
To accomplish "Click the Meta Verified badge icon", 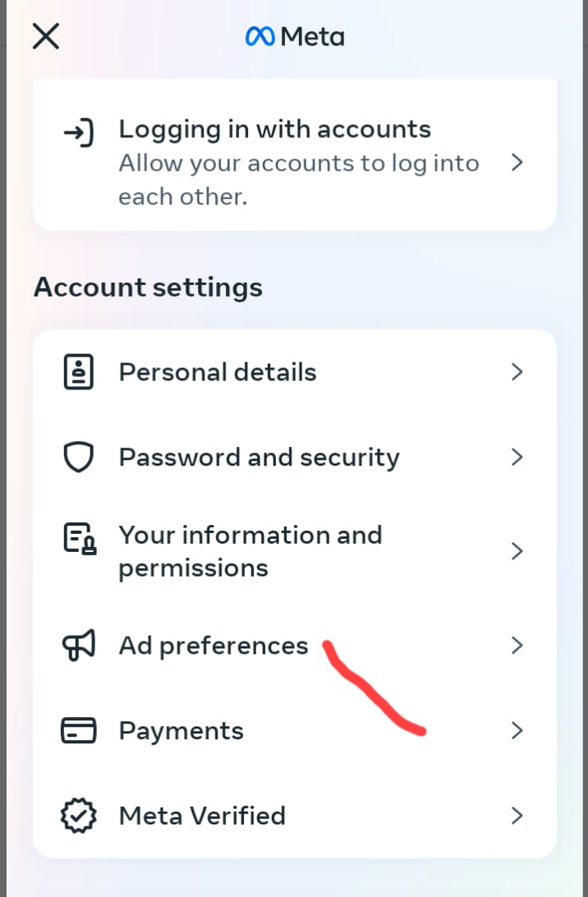I will pyautogui.click(x=78, y=815).
